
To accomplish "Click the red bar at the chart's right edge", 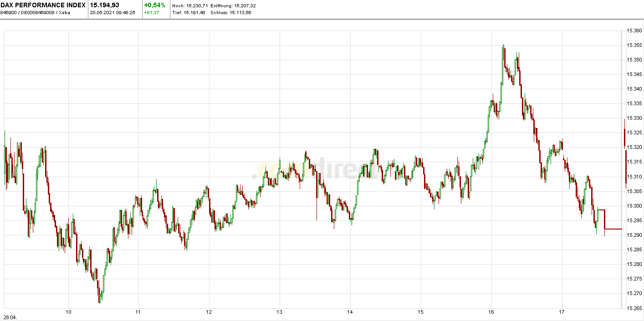I will [625, 137].
